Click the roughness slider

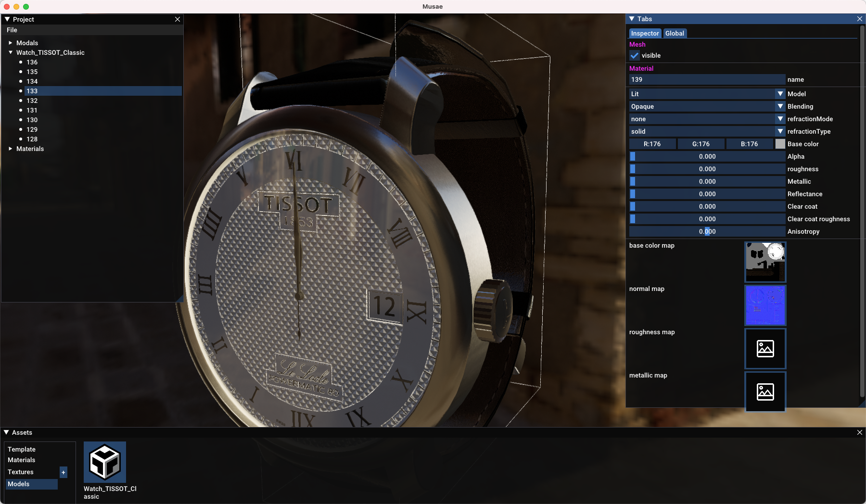click(x=707, y=169)
